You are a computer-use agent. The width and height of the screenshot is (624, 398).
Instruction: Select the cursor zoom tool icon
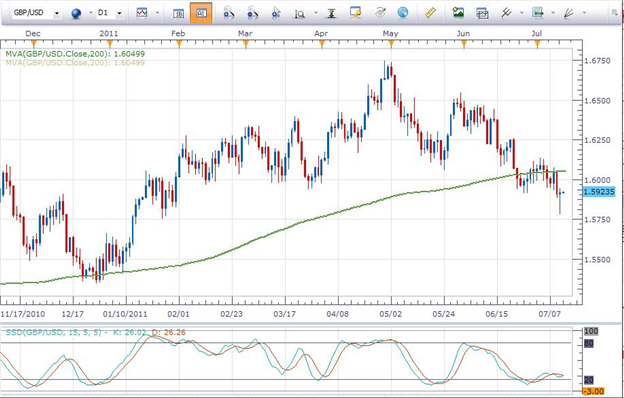click(x=276, y=13)
